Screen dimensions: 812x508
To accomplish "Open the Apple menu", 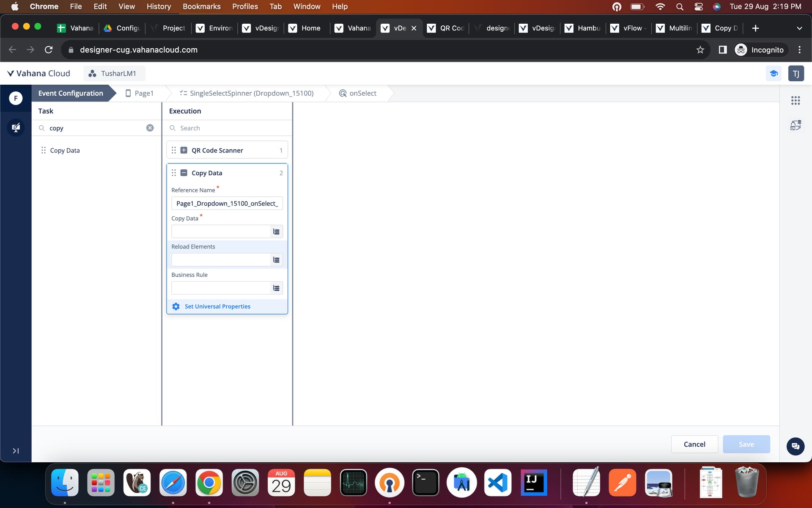I will pos(14,6).
